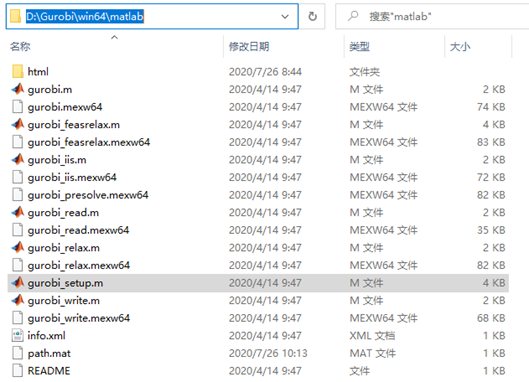The height and width of the screenshot is (382, 529).
Task: Click the MAT 文件 type of path.mat
Action: [373, 353]
